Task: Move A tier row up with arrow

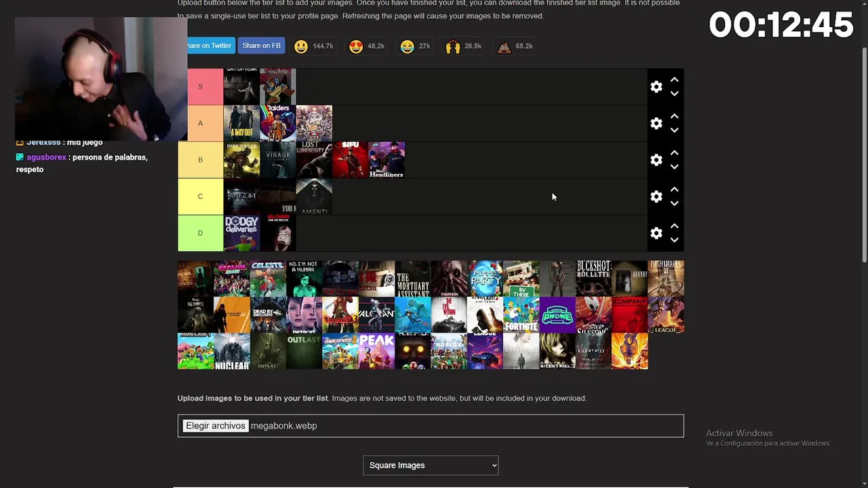Action: point(674,116)
